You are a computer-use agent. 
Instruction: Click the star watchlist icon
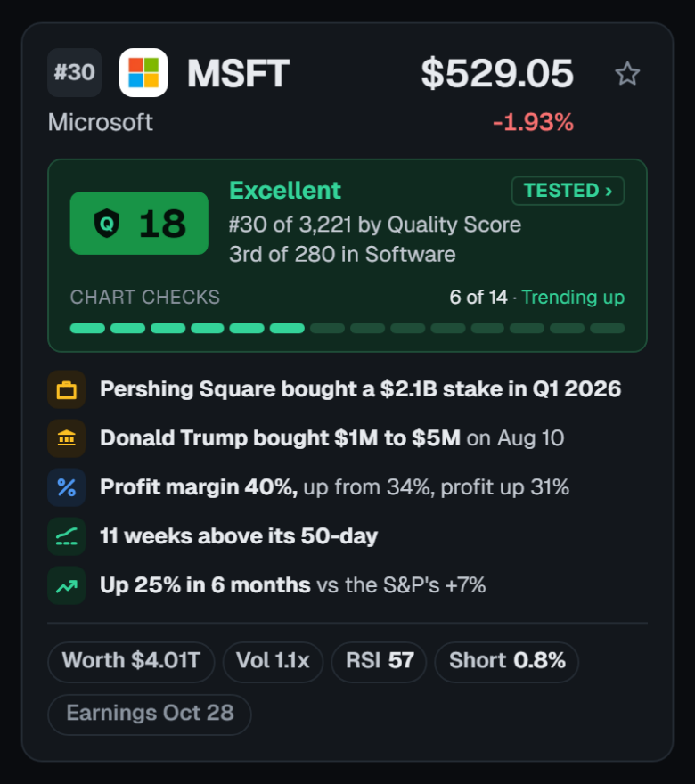coord(627,73)
